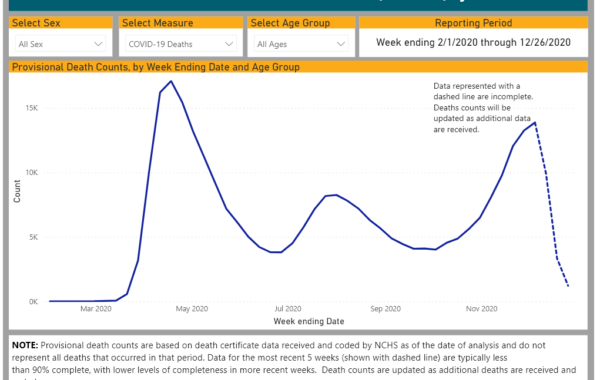Click the Select Age Group header label

click(290, 23)
